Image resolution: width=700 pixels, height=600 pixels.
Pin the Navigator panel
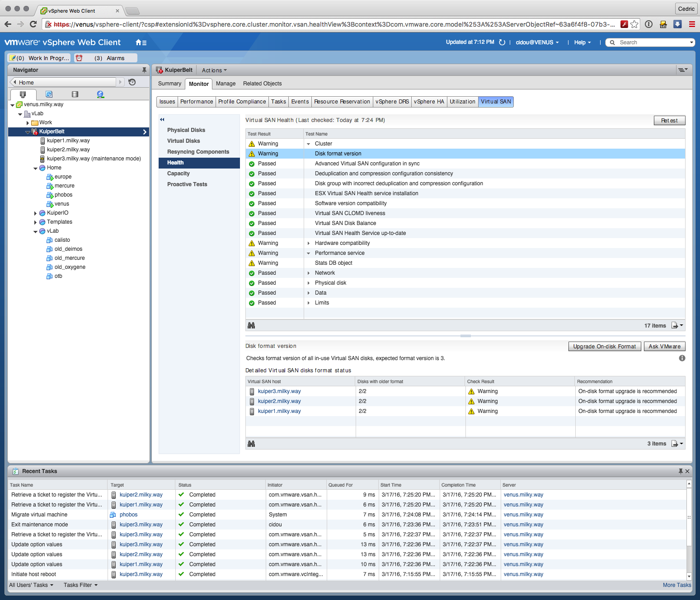144,70
